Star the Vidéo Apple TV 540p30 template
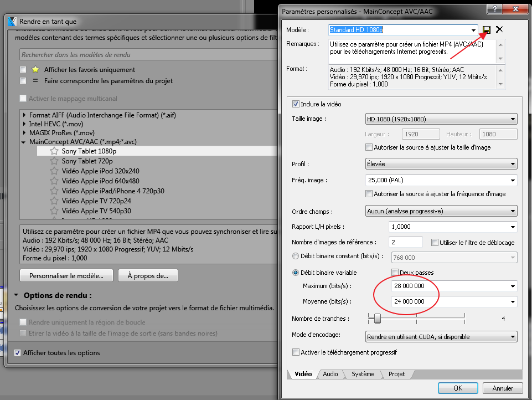This screenshot has height=400, width=532. click(x=54, y=211)
